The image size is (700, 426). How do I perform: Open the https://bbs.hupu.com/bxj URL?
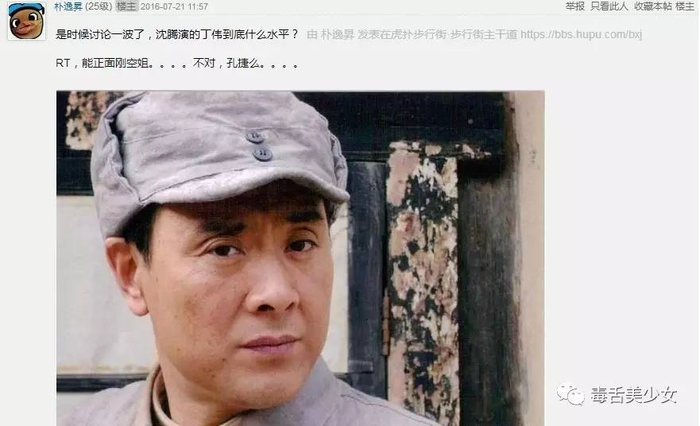pyautogui.click(x=581, y=34)
